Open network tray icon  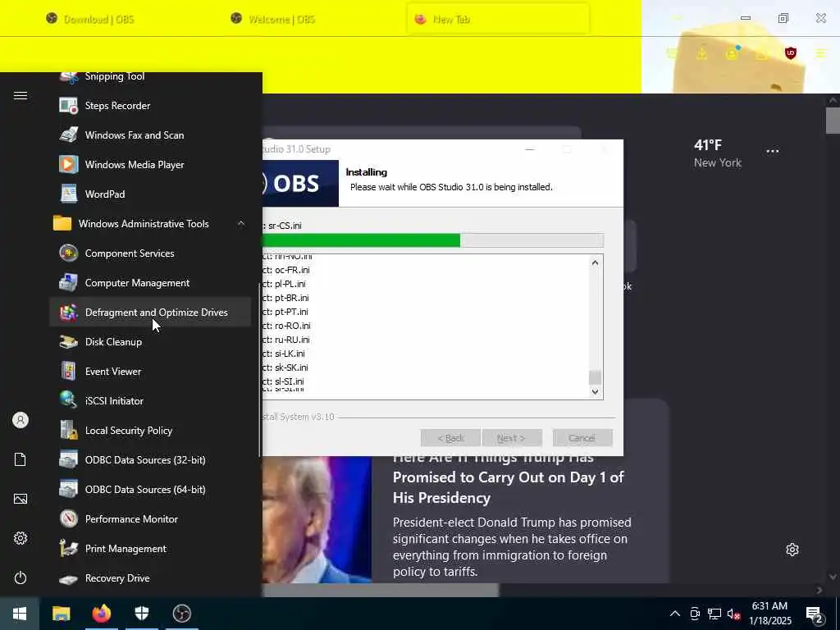point(714,614)
